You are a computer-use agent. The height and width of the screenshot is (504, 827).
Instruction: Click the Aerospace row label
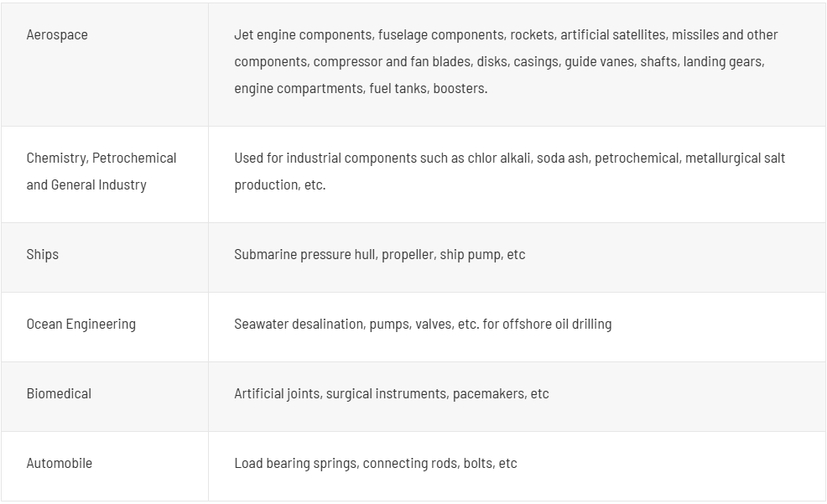pos(57,34)
